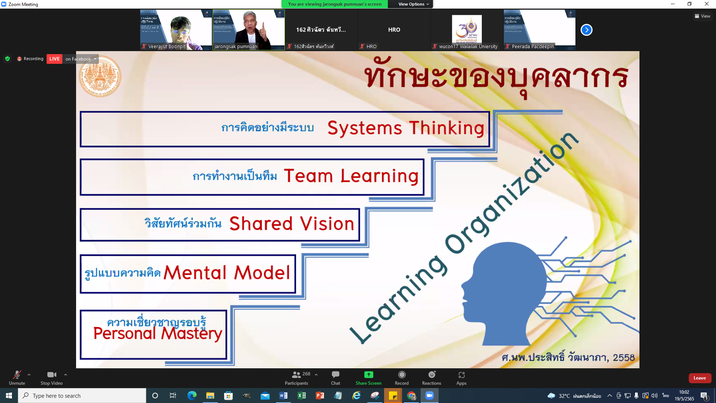Click the 'You are viewing' screen-share banner

(335, 4)
